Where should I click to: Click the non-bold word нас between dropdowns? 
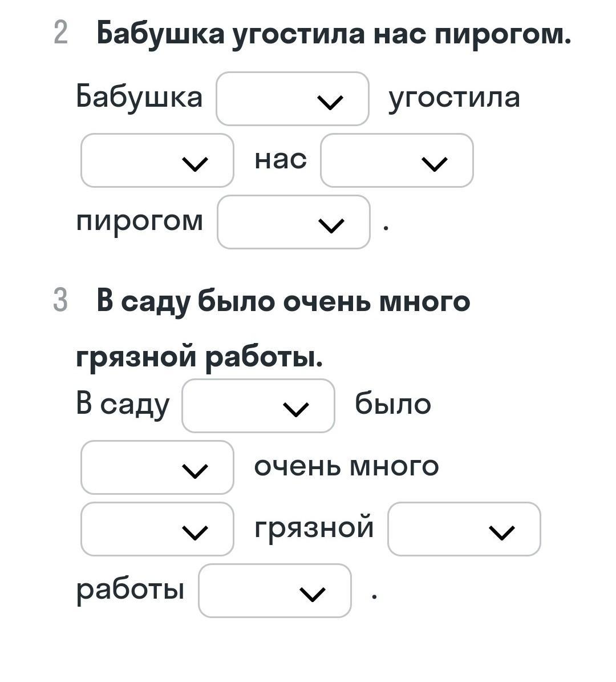coord(280,160)
